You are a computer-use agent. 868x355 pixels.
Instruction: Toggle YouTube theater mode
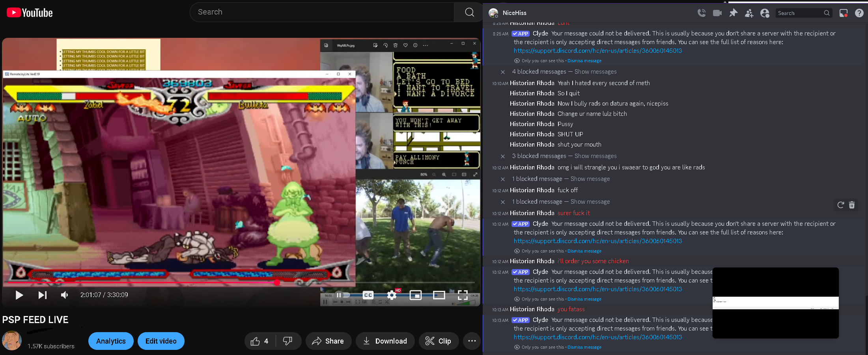439,295
